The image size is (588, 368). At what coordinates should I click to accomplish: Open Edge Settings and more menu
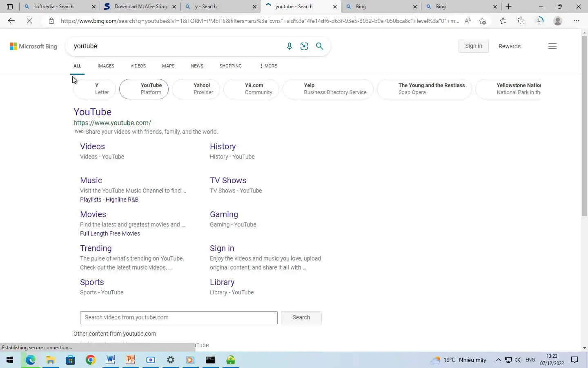click(x=576, y=21)
